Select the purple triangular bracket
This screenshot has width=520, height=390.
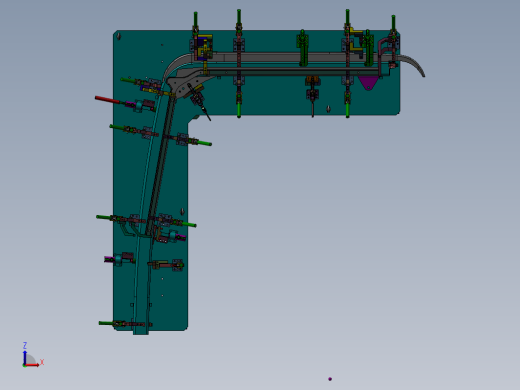[368, 83]
